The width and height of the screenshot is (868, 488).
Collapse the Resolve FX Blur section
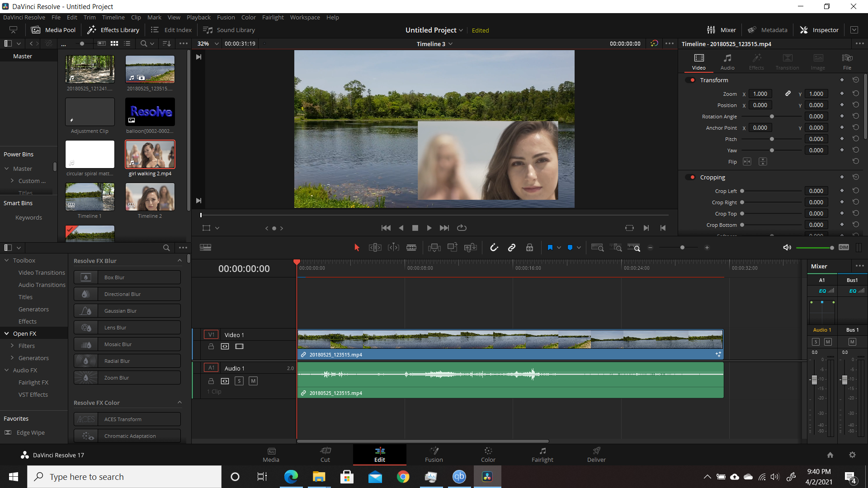(179, 261)
